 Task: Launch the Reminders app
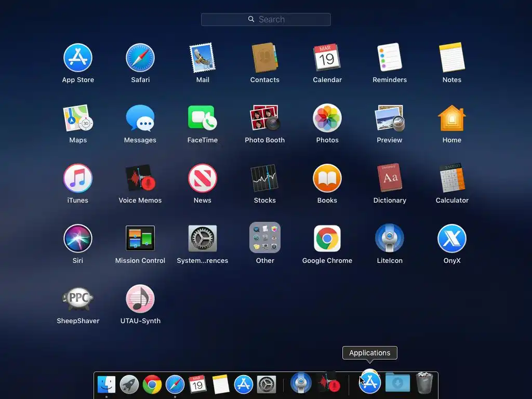coord(390,57)
